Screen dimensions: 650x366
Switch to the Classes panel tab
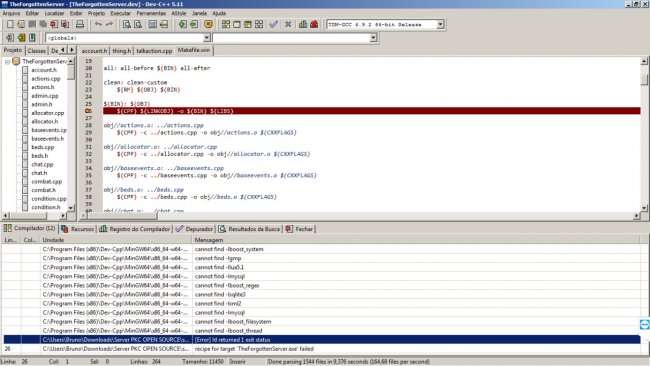tap(36, 51)
